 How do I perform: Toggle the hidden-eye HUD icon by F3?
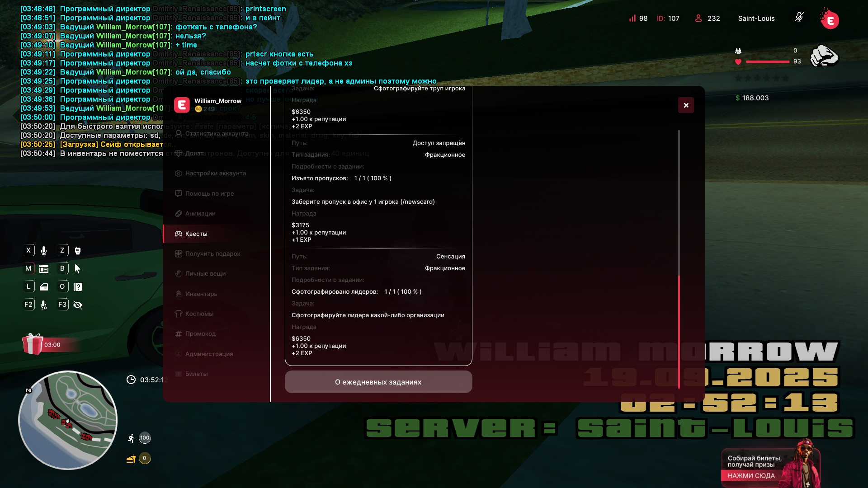78,305
